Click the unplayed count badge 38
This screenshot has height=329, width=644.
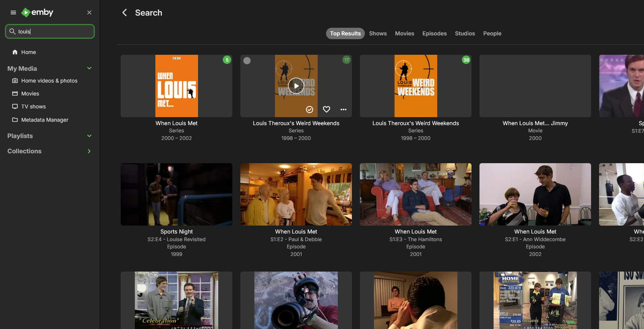466,60
